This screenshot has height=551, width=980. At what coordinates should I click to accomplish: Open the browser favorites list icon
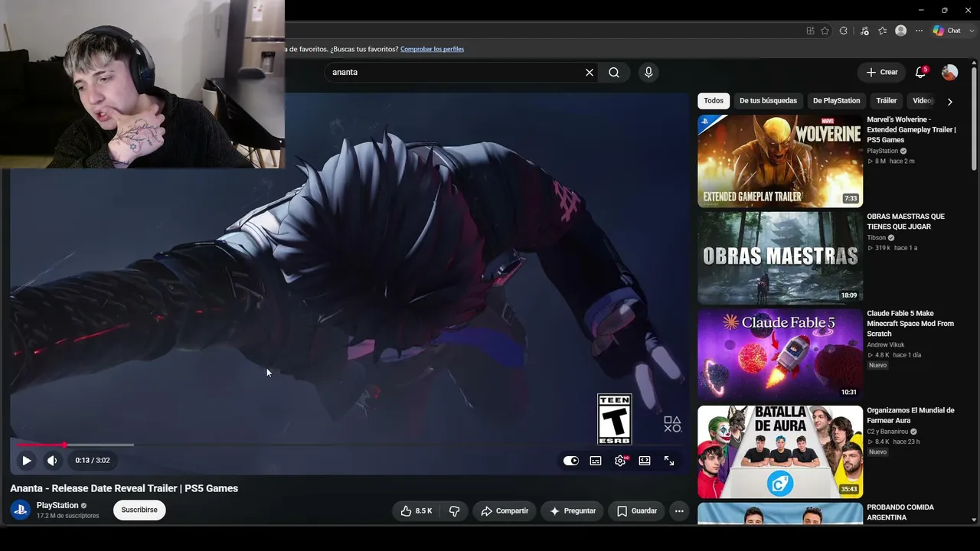(x=883, y=31)
